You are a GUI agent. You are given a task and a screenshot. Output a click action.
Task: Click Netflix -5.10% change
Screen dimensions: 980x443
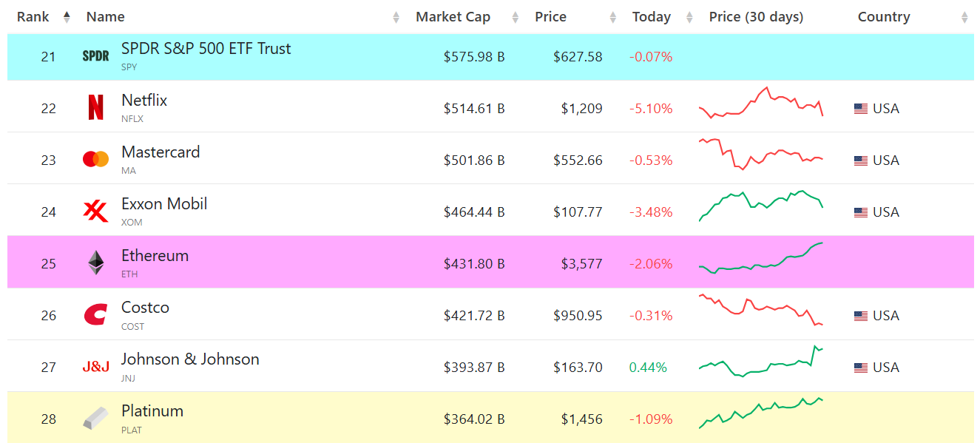click(651, 109)
